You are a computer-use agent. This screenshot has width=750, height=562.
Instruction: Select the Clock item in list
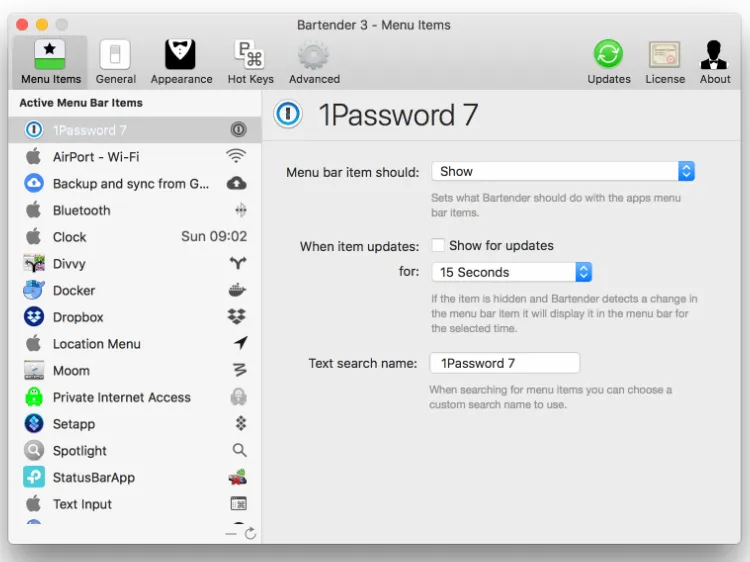(135, 237)
